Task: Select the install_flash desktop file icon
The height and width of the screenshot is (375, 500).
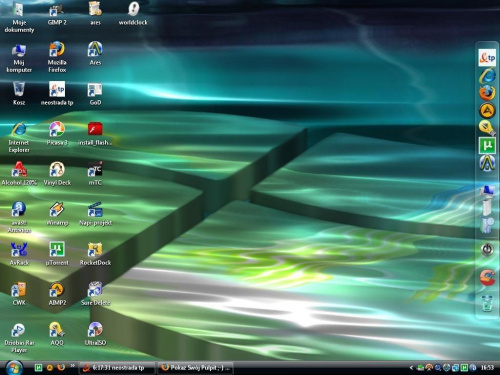Action: 95,134
